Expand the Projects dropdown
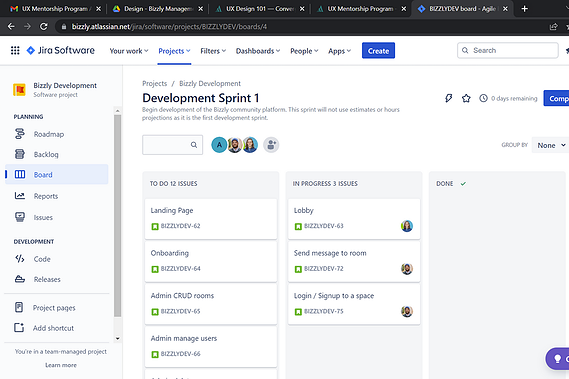The height and width of the screenshot is (379, 569). (174, 51)
